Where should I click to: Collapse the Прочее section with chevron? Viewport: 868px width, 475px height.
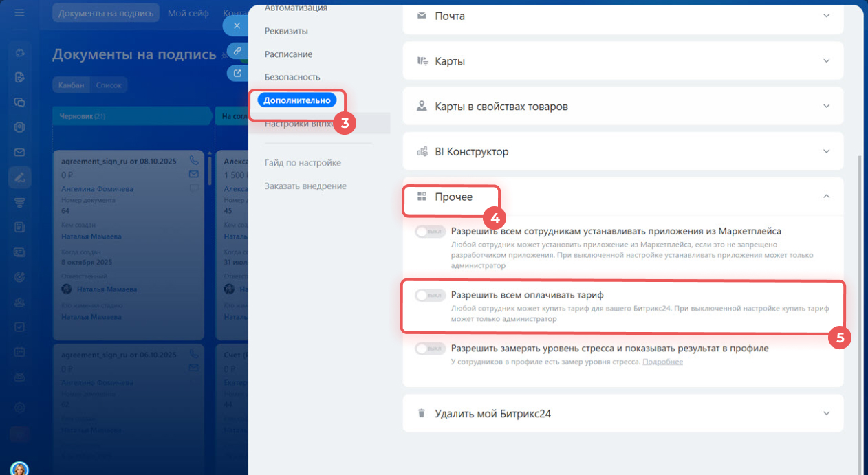827,197
